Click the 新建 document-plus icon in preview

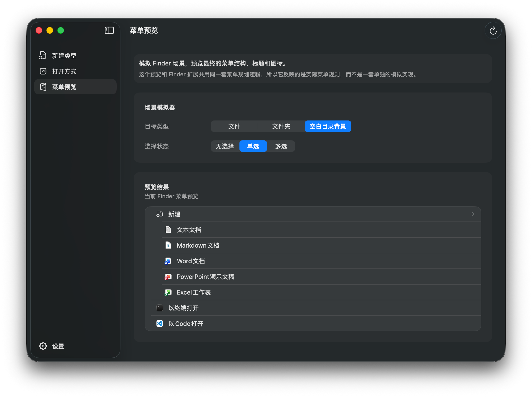[x=160, y=214]
